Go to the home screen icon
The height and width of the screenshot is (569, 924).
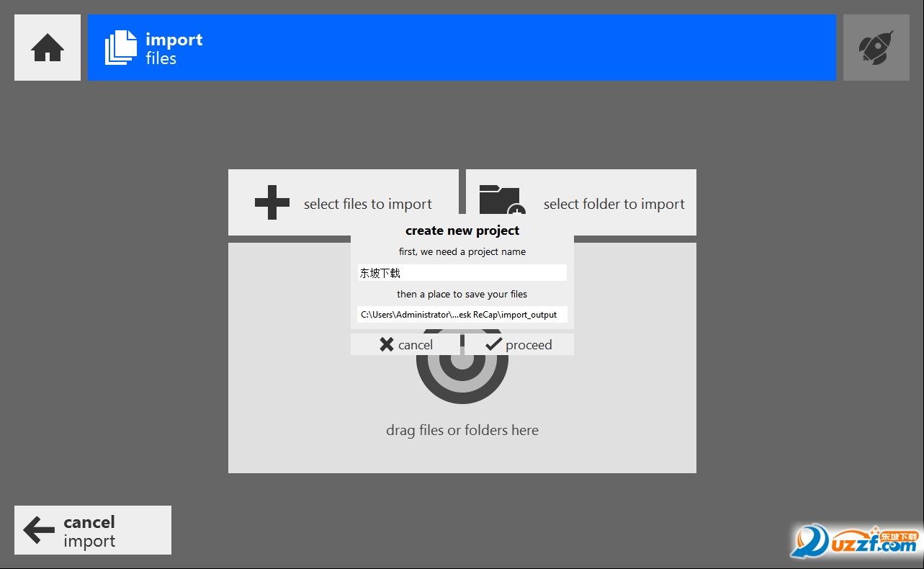(48, 48)
